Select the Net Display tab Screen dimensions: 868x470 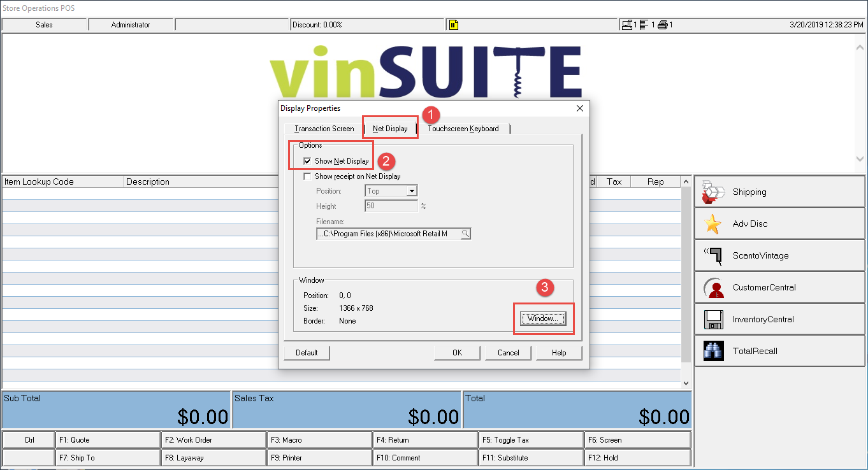coord(390,128)
